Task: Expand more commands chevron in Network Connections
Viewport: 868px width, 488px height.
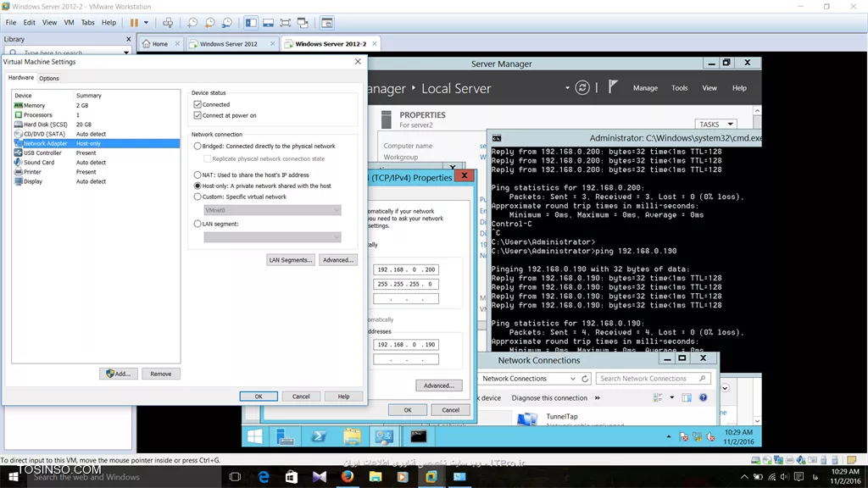Action: pyautogui.click(x=598, y=398)
